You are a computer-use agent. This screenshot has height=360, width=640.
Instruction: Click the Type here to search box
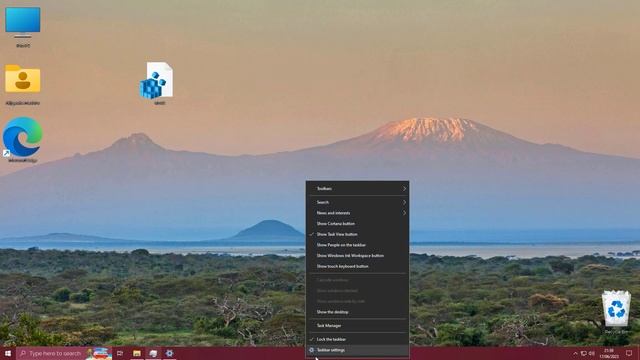tap(64, 353)
